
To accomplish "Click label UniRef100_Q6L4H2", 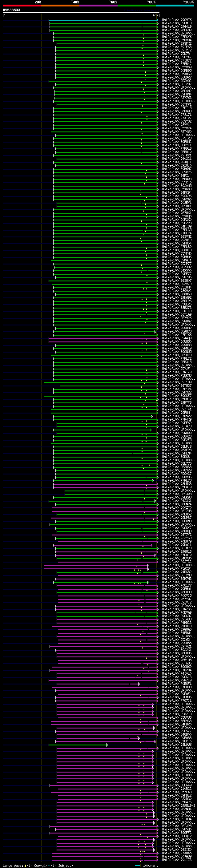I will (177, 91).
